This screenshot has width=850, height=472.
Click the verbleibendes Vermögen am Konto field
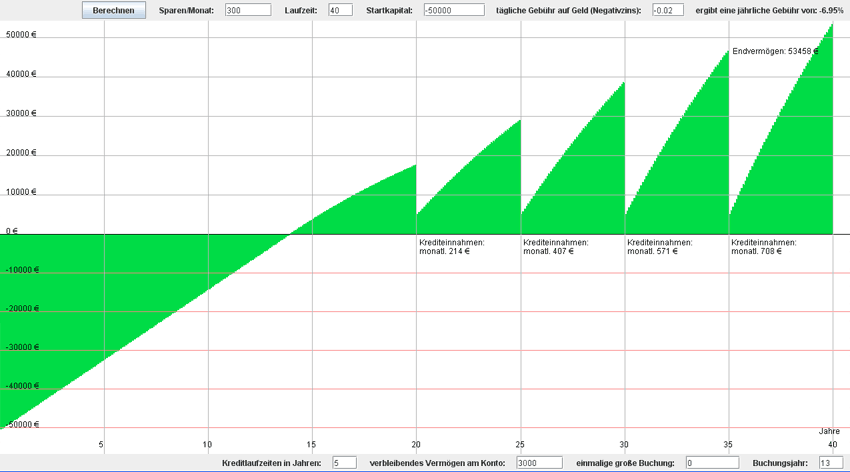[x=539, y=463]
